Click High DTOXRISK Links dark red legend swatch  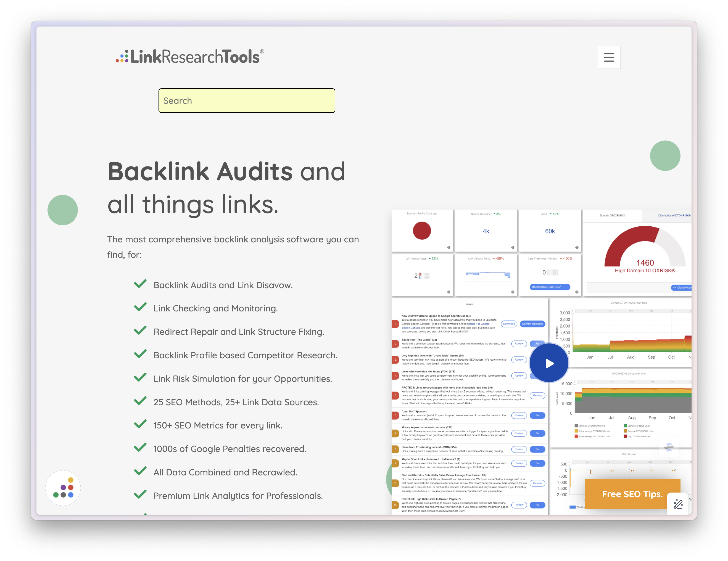pyautogui.click(x=626, y=436)
